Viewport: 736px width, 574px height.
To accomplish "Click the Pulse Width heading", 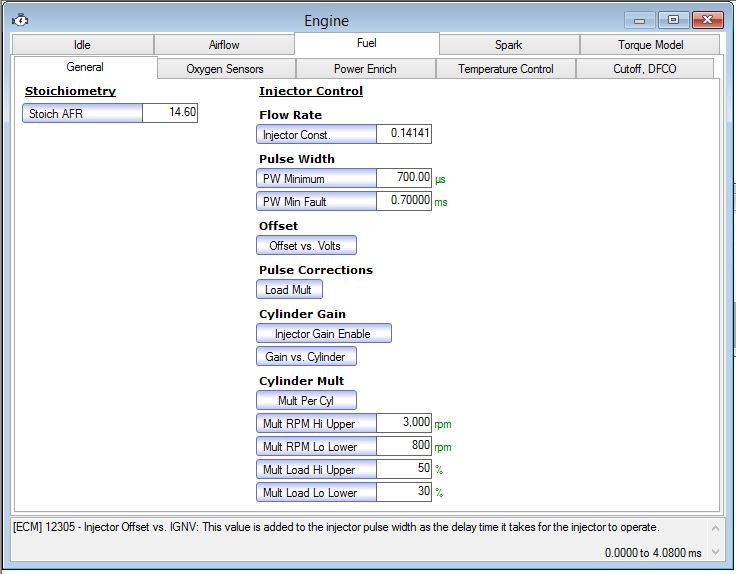I will point(297,159).
